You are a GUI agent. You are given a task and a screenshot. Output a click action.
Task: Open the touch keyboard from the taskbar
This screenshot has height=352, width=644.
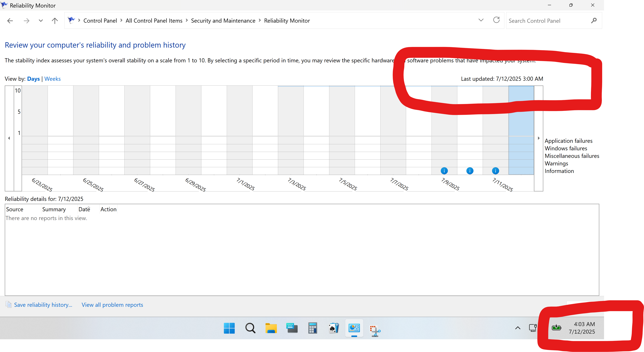(291, 328)
